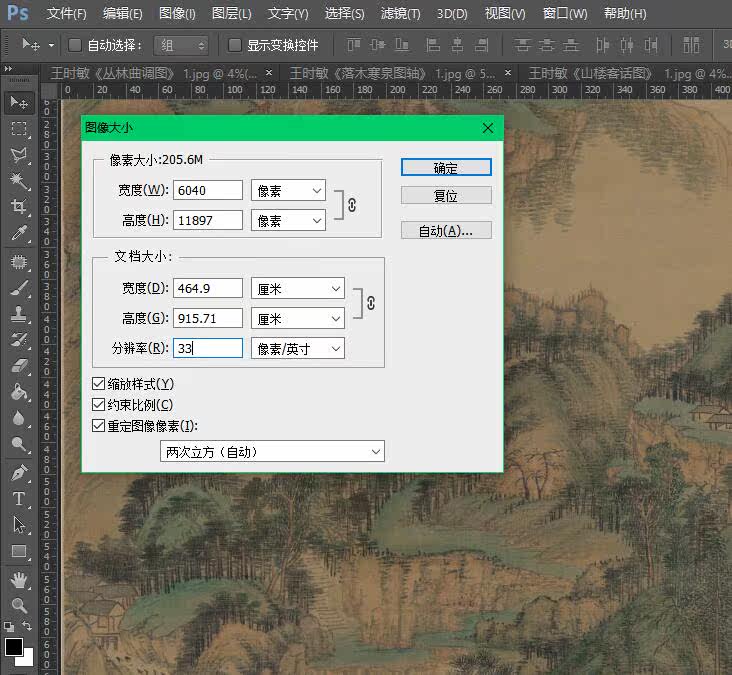Select the Clone Stamp tool

coord(19,314)
